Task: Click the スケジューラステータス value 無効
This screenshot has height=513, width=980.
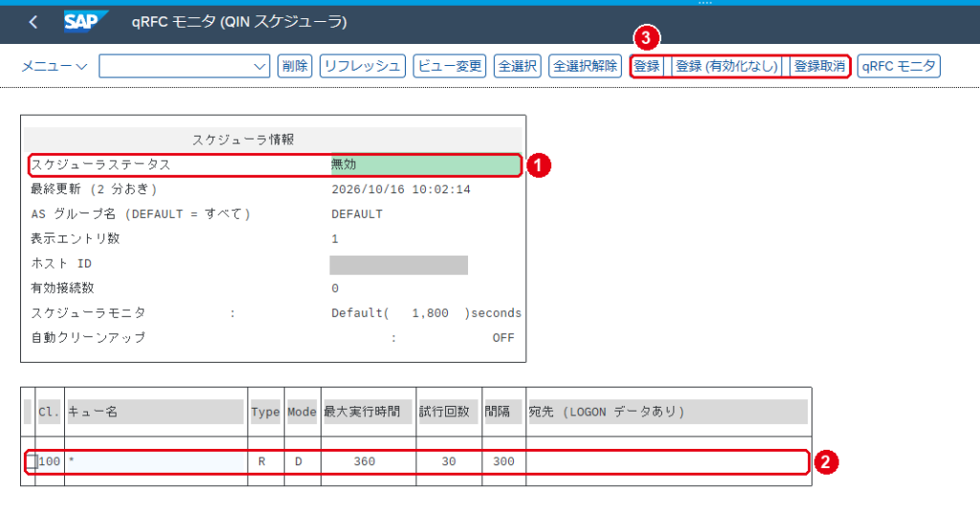Action: coord(344,165)
